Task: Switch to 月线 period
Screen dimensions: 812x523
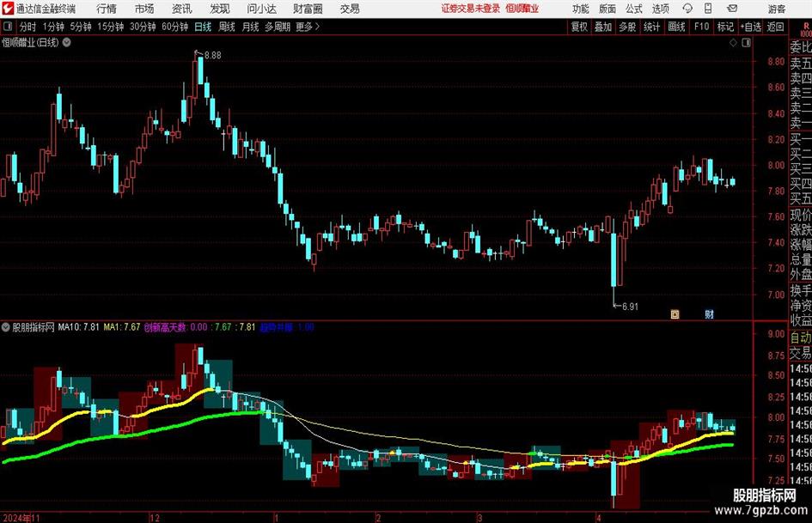Action: click(250, 27)
